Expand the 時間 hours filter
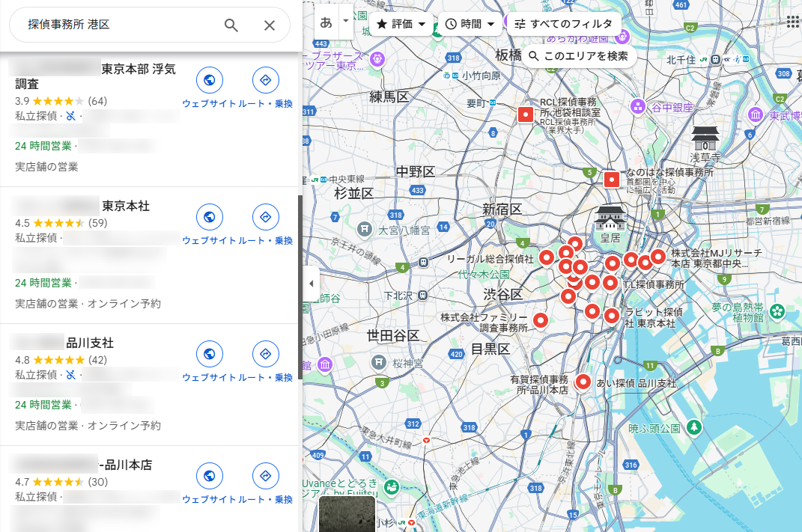The height and width of the screenshot is (532, 802). 470,24
